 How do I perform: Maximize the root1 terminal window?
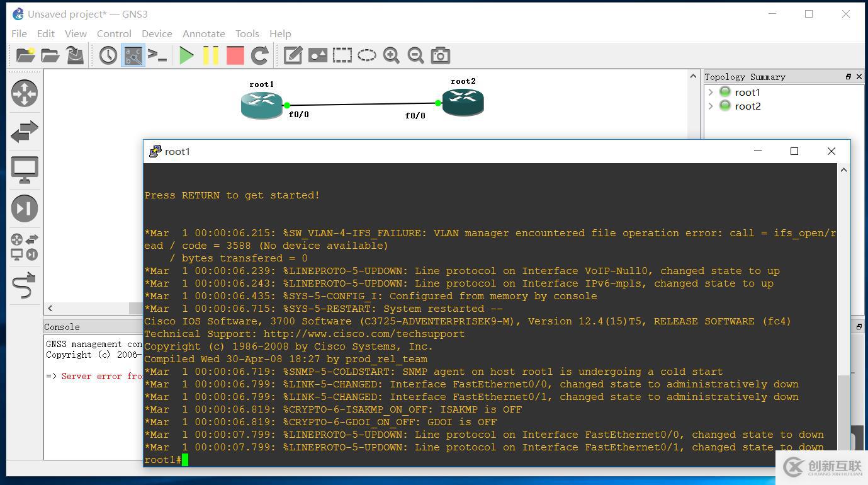(x=794, y=151)
